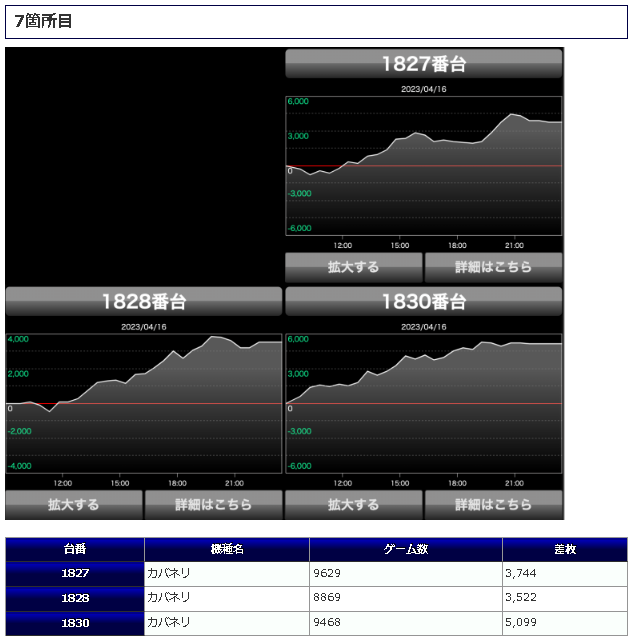
Task: Click 拡大する under the 1830 graph
Action: point(354,505)
